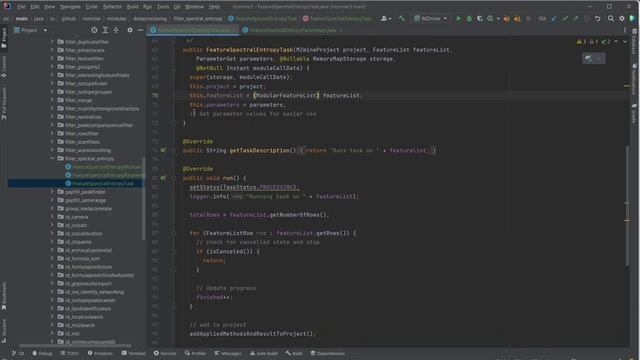The width and height of the screenshot is (640, 360).
Task: Open the Auto-build tool window
Action: click(x=264, y=353)
